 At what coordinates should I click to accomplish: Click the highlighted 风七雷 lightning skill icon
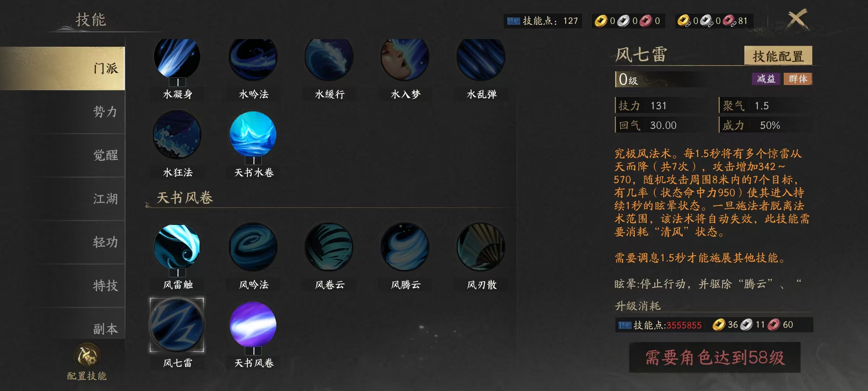coord(177,325)
